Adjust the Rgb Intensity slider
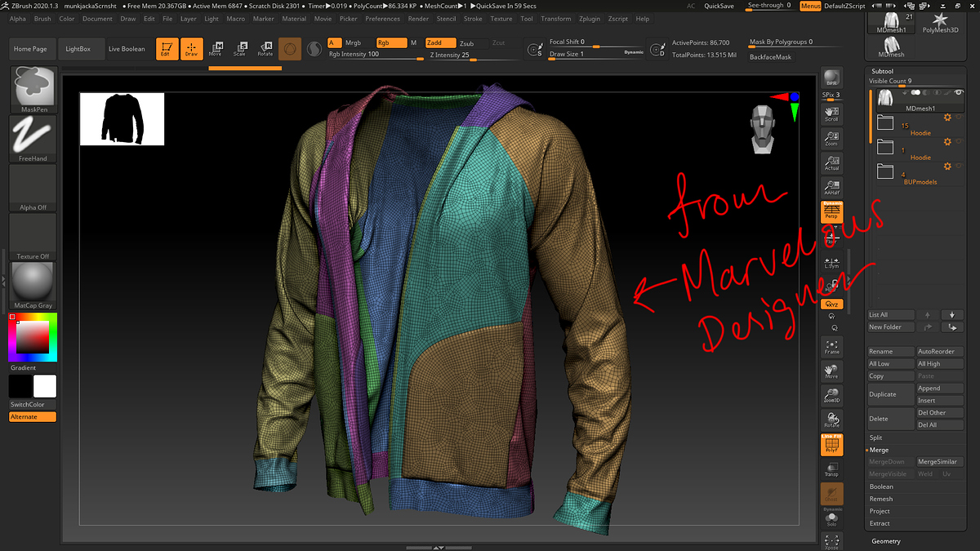 point(374,55)
